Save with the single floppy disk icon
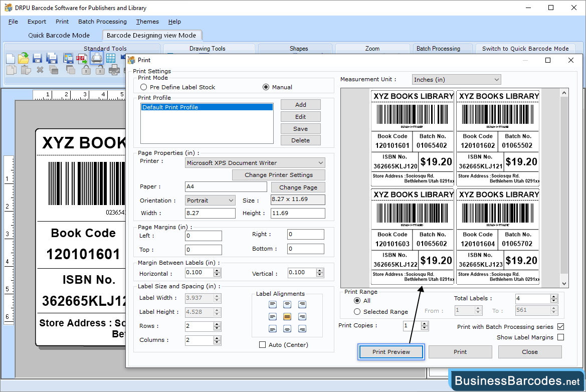586x392 pixels. point(37,58)
